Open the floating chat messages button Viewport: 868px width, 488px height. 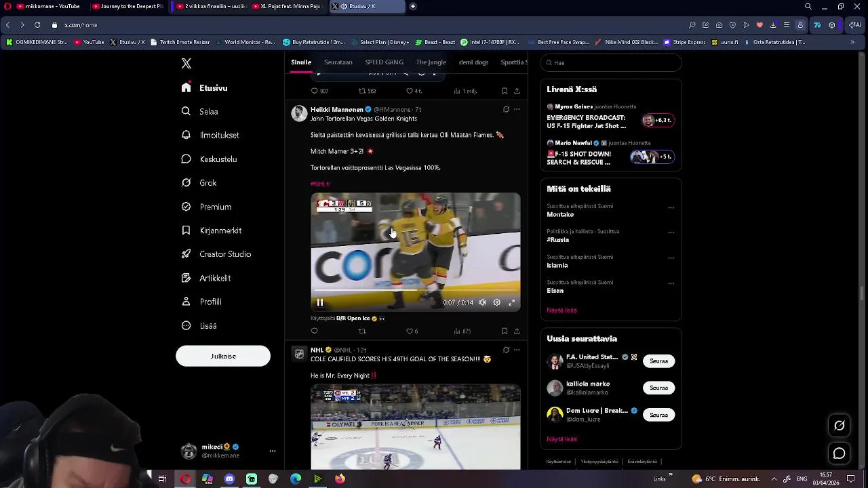tap(840, 453)
